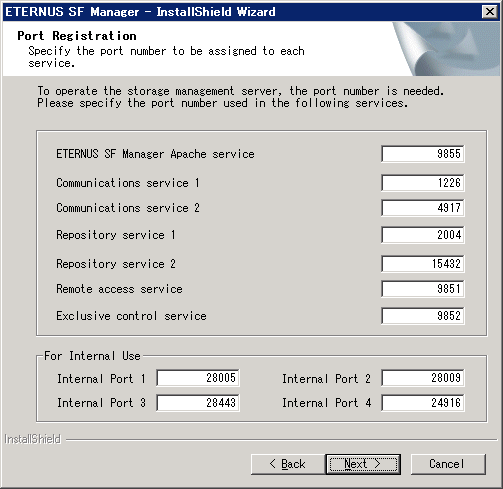Go to the next wizard step
This screenshot has width=503, height=489.
click(x=363, y=464)
